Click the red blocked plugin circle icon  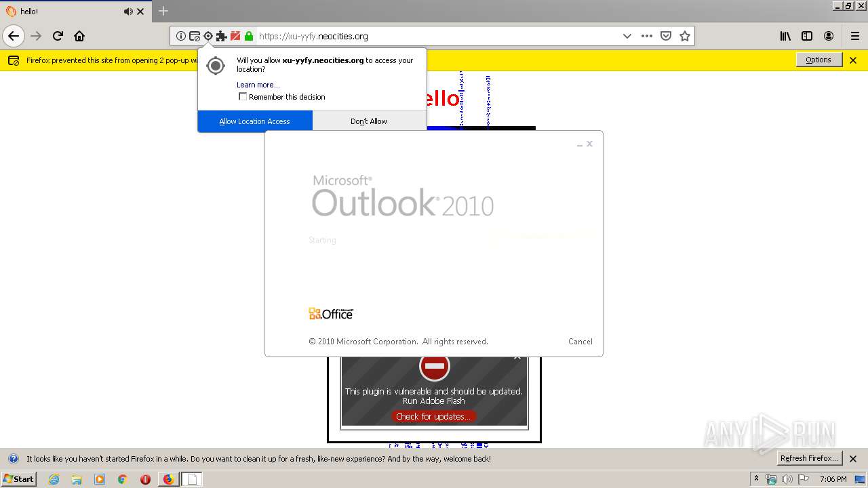(434, 366)
